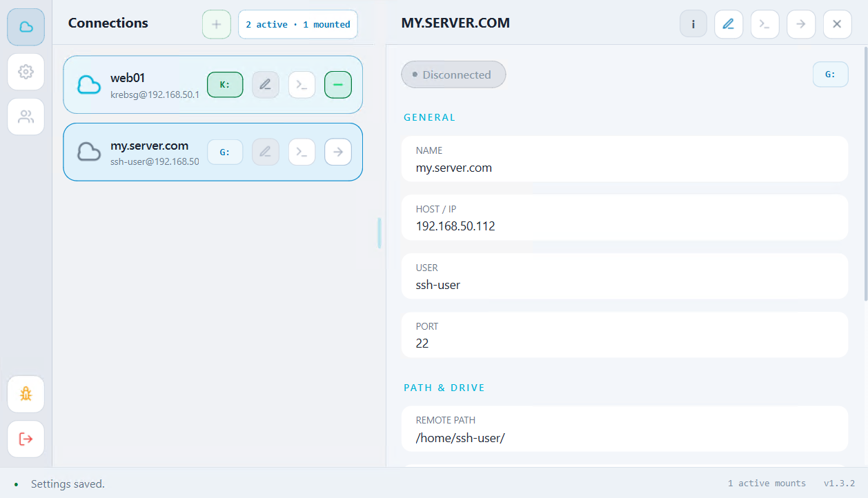This screenshot has height=498, width=868.
Task: Click the GENERAL section heading
Action: 430,117
